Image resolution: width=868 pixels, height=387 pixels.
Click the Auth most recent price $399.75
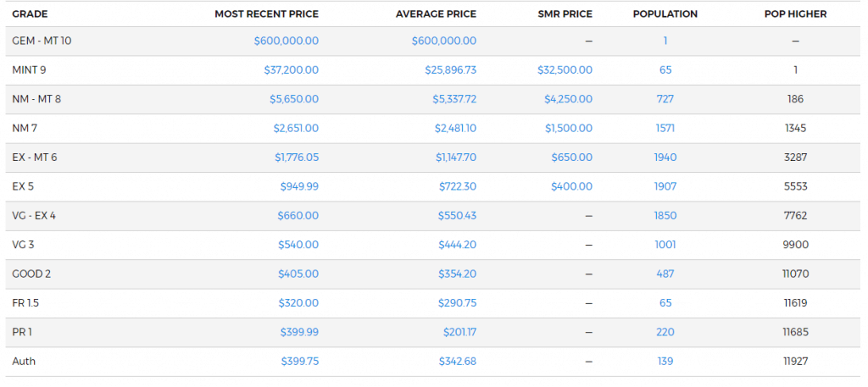[299, 362]
